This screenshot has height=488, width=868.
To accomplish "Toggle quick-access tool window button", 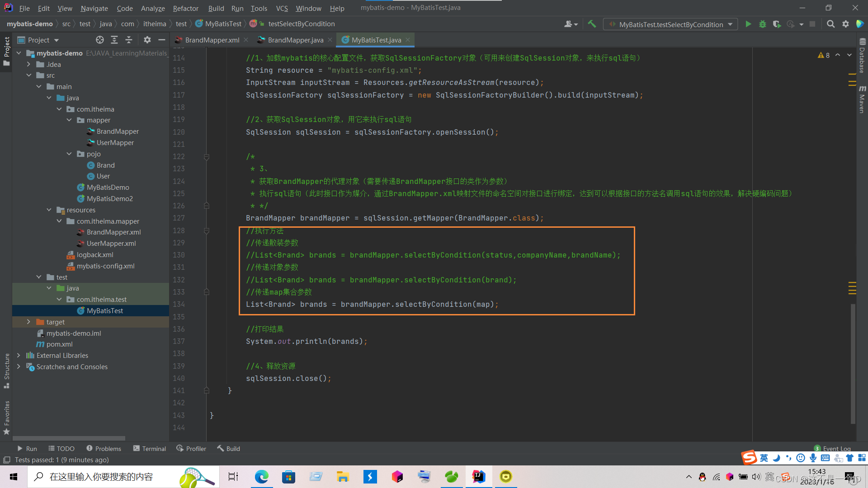I will pos(7,460).
